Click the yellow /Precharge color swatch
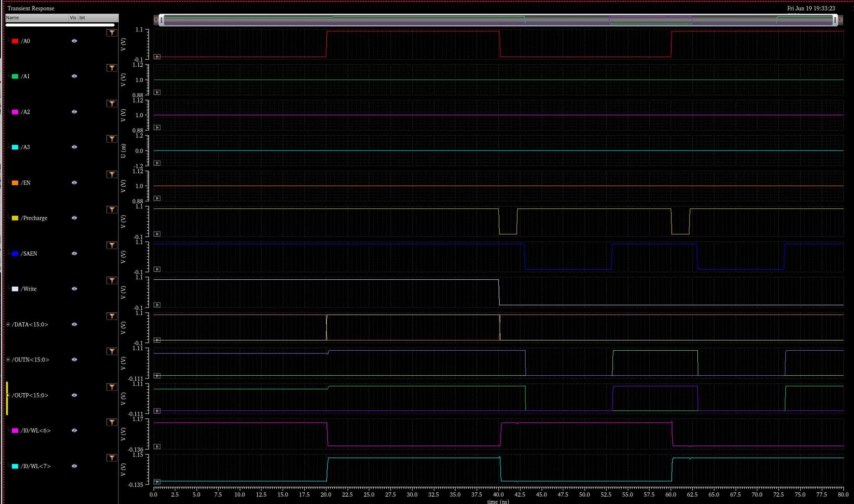 (x=15, y=218)
